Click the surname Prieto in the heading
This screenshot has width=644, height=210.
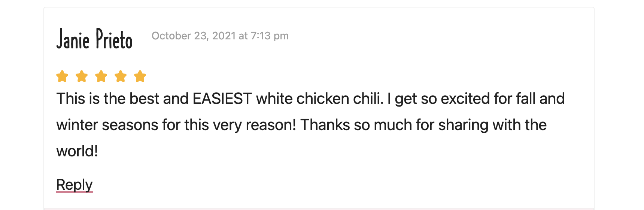pos(114,39)
